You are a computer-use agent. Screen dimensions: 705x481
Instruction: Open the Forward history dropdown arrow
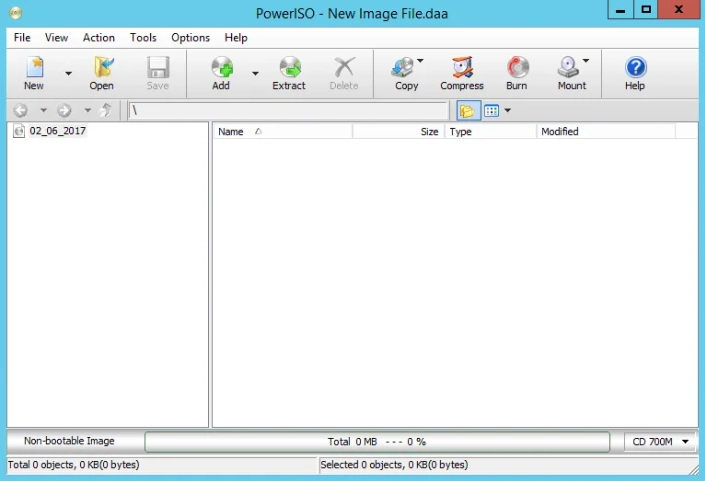tap(87, 110)
